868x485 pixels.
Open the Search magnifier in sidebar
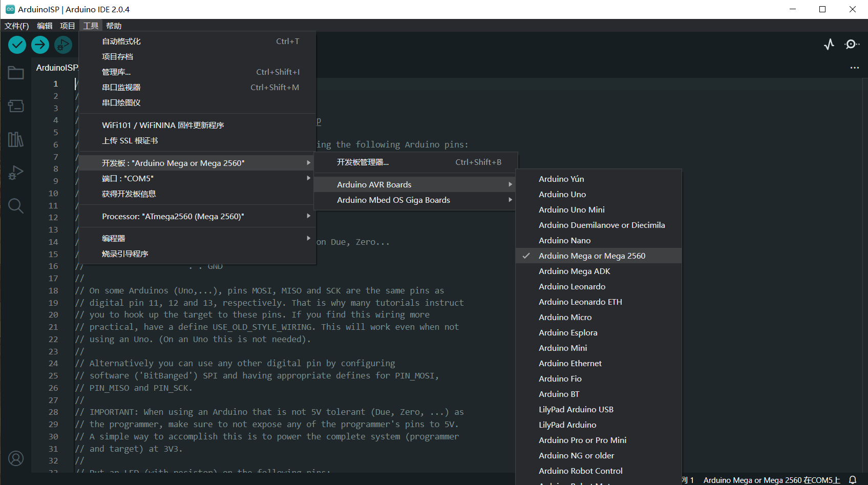[x=16, y=206]
